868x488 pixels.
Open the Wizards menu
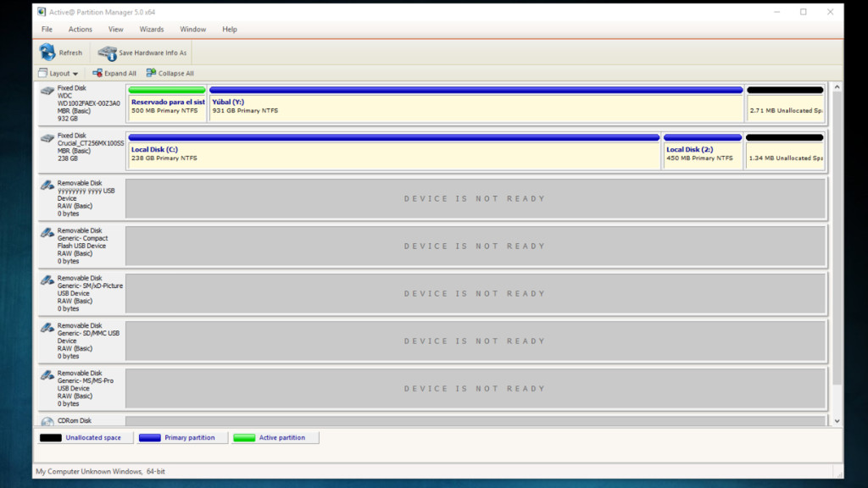coord(152,30)
